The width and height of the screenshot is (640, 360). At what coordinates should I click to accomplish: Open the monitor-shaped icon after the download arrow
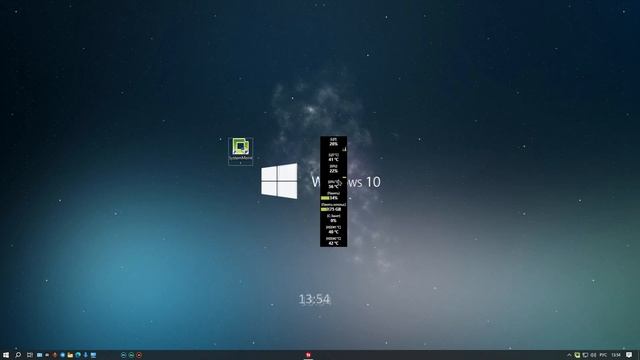pyautogui.click(x=93, y=355)
